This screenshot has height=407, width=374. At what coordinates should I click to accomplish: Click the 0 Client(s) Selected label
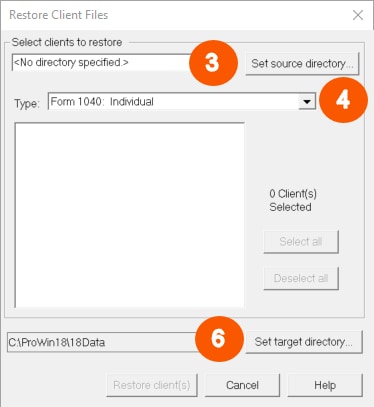pyautogui.click(x=293, y=200)
